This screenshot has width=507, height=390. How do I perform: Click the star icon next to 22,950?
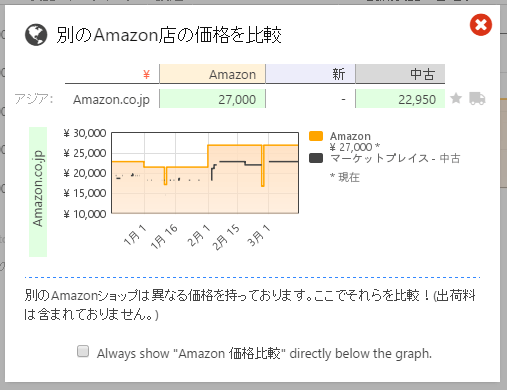pyautogui.click(x=456, y=98)
